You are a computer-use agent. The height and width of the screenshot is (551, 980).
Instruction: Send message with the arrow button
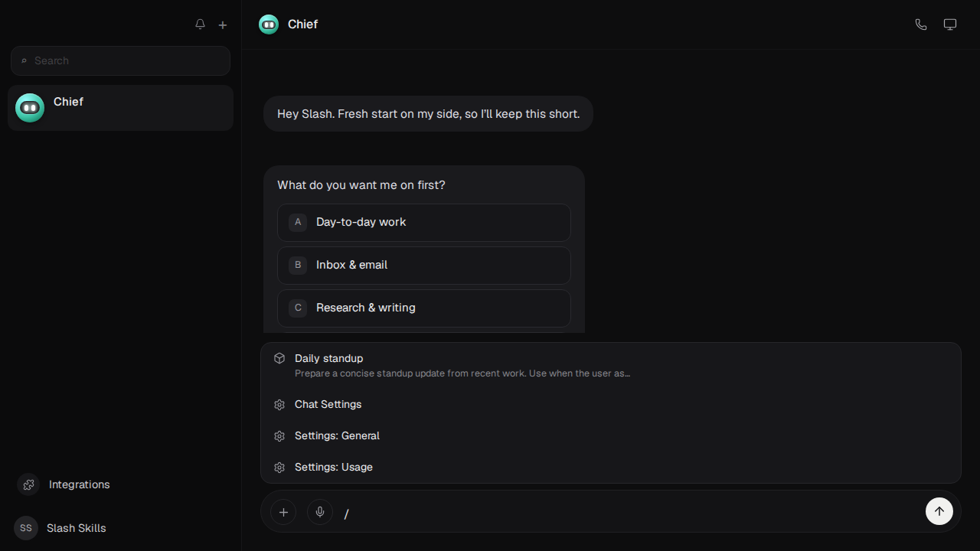pyautogui.click(x=939, y=511)
